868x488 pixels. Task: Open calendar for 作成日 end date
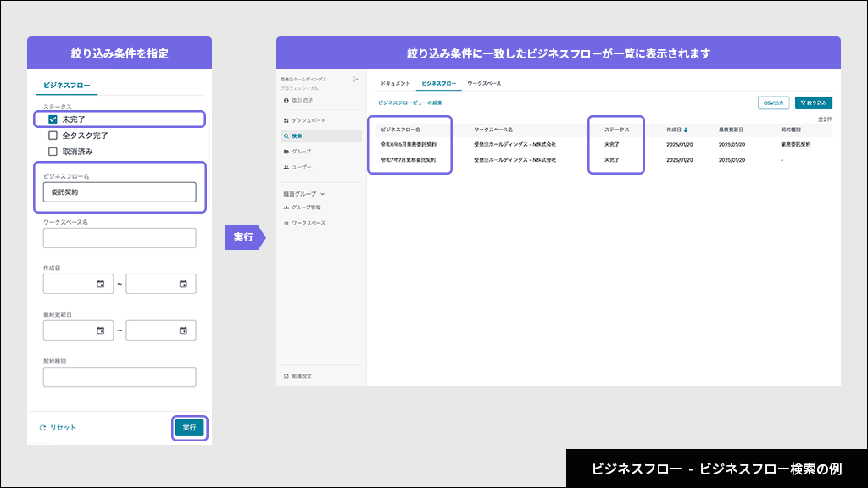[x=183, y=284]
